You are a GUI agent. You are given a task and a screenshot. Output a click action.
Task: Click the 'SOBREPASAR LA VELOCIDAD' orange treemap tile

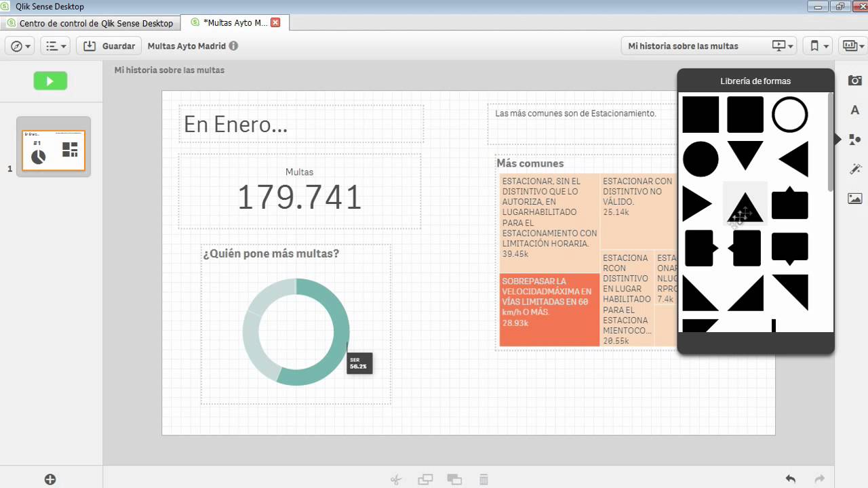tap(549, 310)
